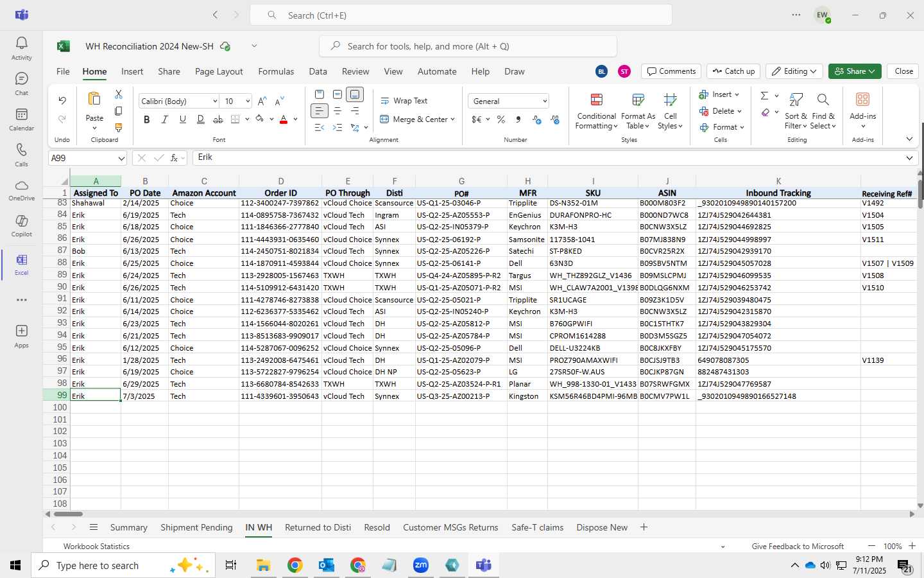Click the Cut scissors icon
Viewport: 924px width, 578px height.
[118, 94]
